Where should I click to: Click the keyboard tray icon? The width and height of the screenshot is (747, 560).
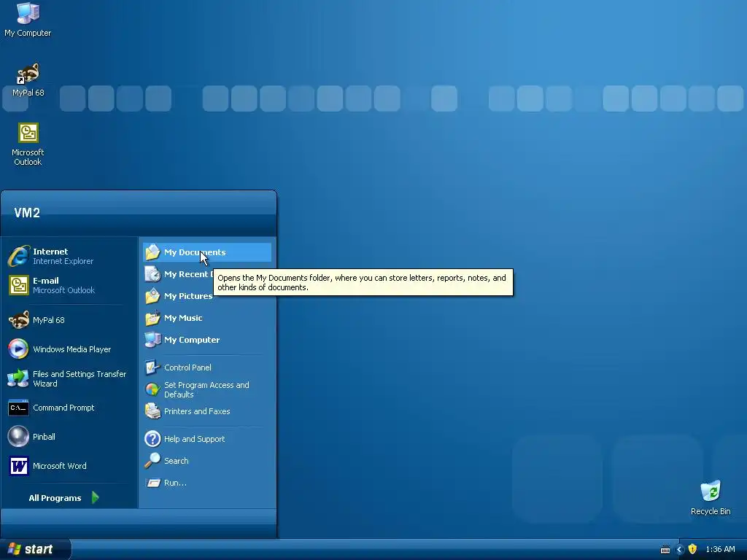665,550
